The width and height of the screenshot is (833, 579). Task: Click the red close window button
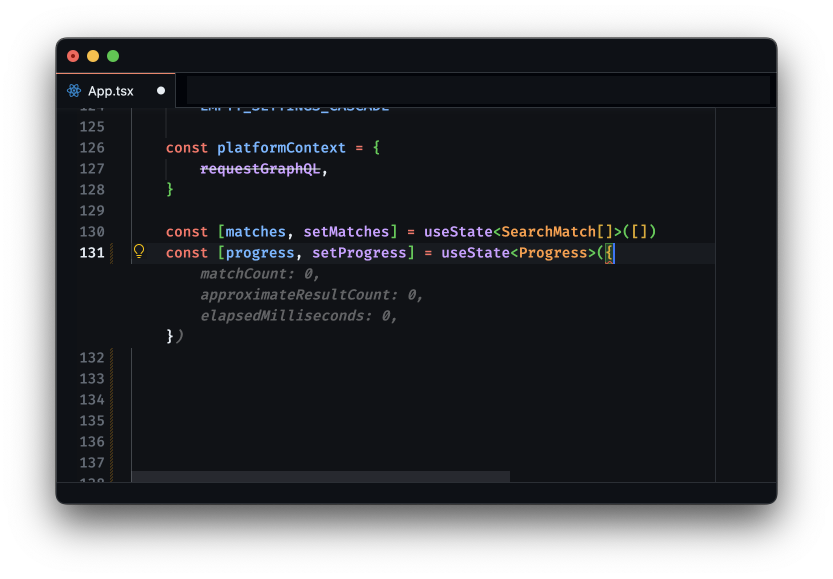pos(73,56)
